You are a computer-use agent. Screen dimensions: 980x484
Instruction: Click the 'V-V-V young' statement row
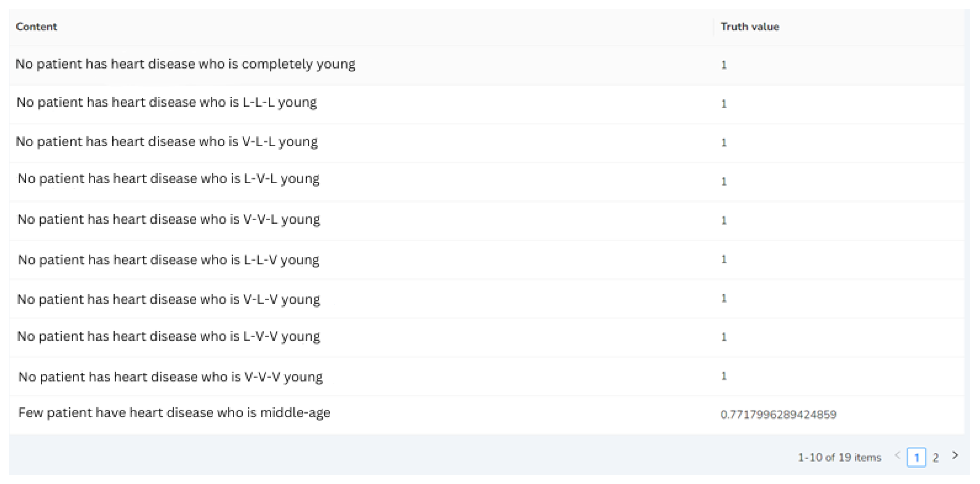pyautogui.click(x=170, y=377)
